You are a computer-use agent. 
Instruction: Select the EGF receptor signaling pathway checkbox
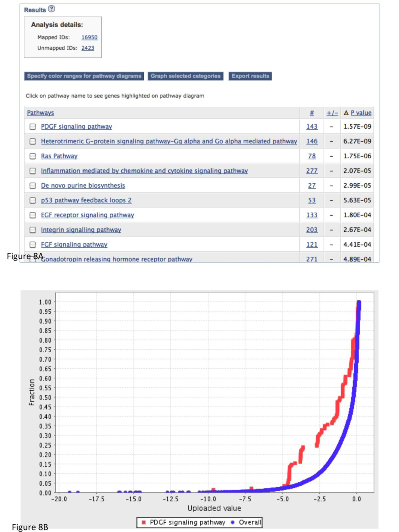pyautogui.click(x=32, y=215)
